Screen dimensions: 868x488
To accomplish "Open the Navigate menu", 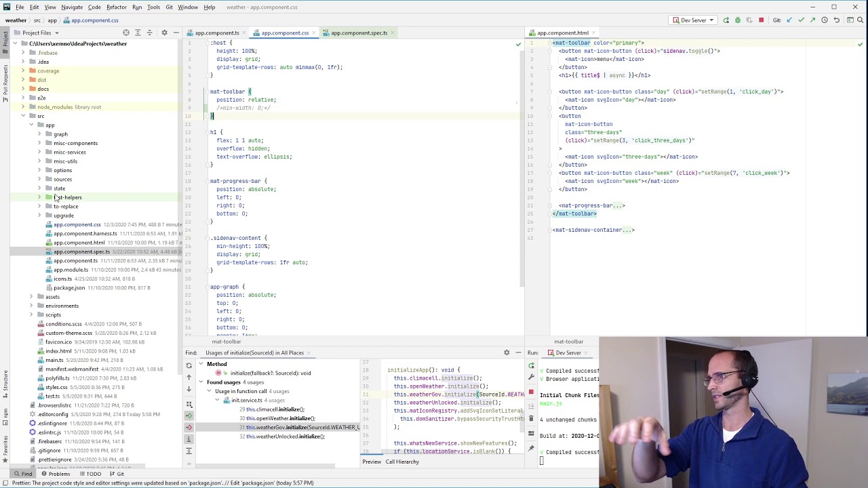I will tap(72, 7).
